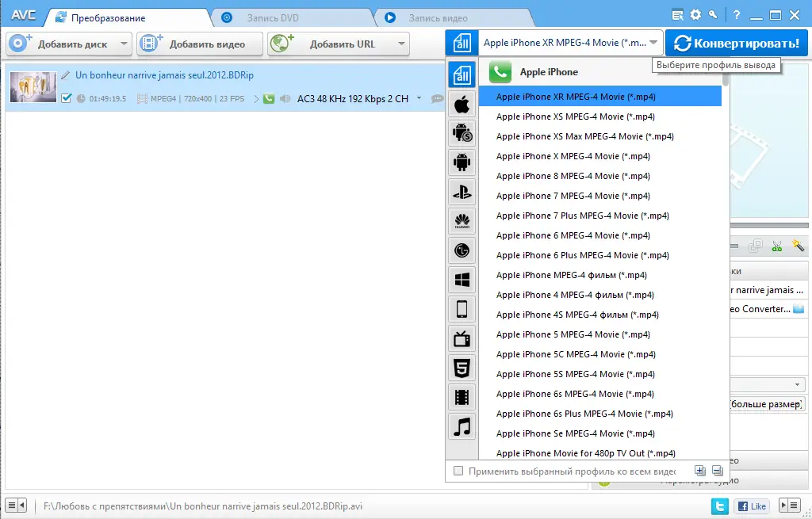
Task: Open the help question mark
Action: click(x=737, y=15)
